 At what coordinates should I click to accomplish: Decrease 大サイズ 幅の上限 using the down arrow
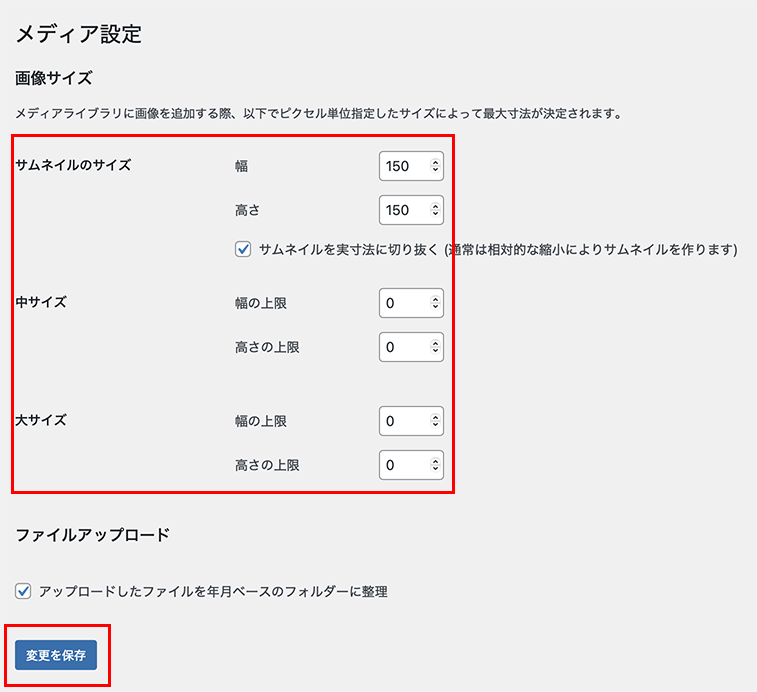pos(435,426)
